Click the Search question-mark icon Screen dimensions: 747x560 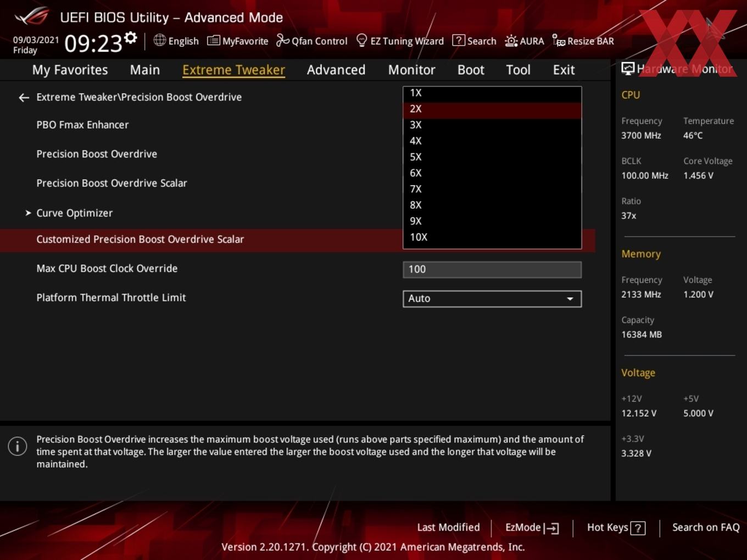tap(458, 41)
